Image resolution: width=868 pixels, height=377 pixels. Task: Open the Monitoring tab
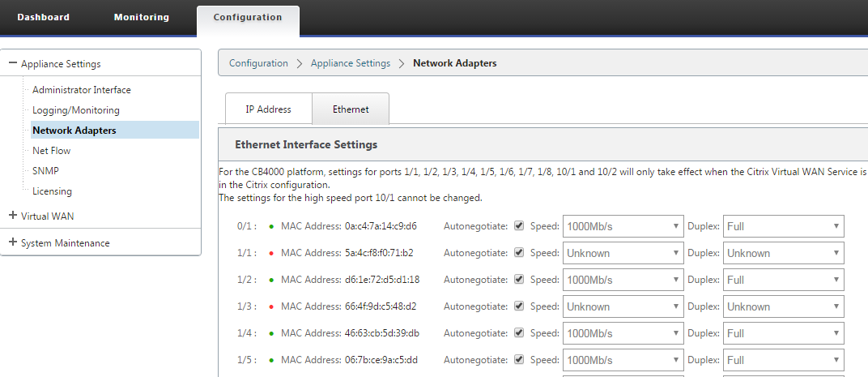[x=141, y=17]
